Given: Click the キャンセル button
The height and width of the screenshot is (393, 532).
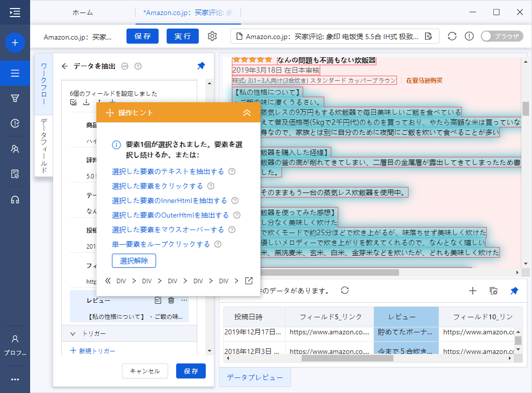Looking at the screenshot, I should (x=145, y=371).
